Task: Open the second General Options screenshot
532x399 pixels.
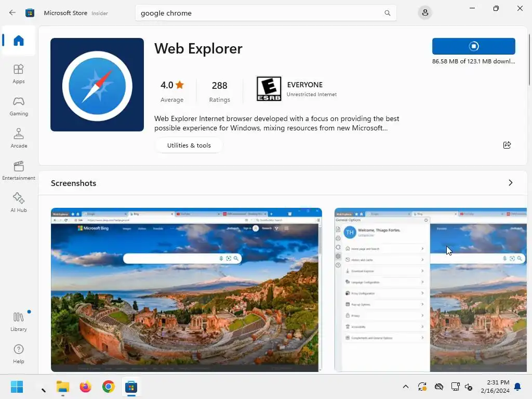Action: (x=431, y=290)
